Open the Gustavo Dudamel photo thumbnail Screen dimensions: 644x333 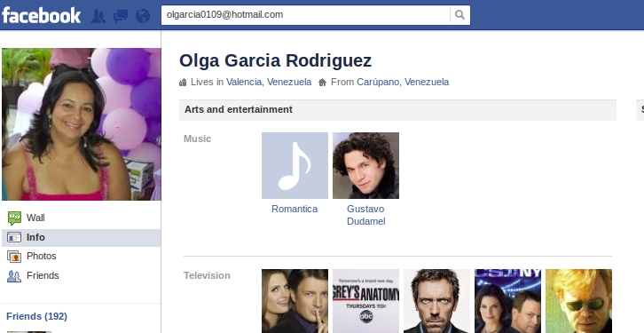[x=366, y=166]
